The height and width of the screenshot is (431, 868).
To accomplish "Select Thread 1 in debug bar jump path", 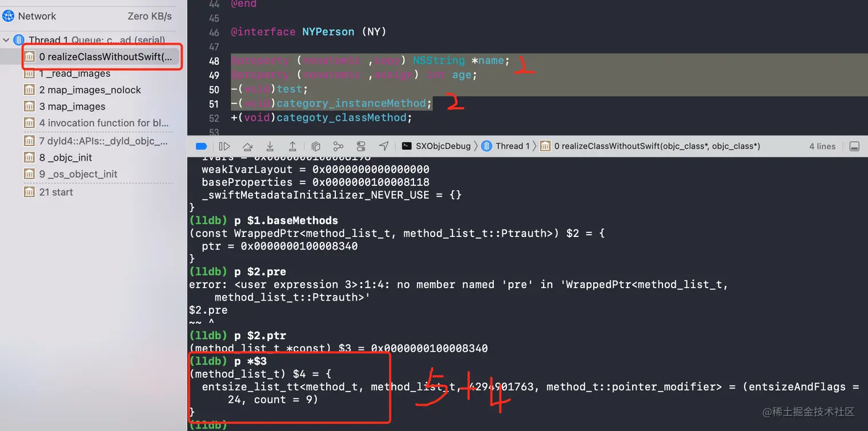I will 505,146.
